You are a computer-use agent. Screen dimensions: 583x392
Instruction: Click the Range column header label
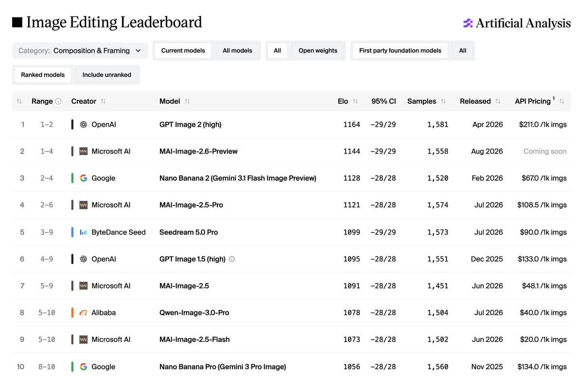tap(42, 102)
